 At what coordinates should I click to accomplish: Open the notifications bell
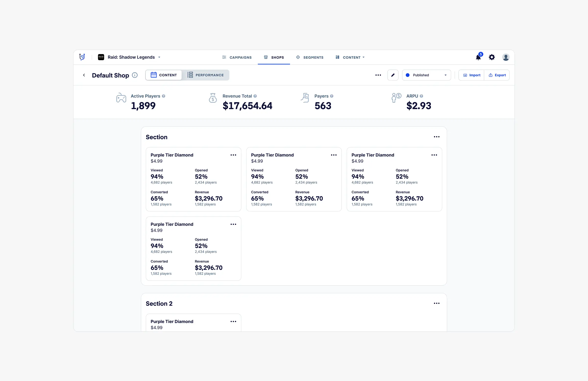tap(478, 57)
